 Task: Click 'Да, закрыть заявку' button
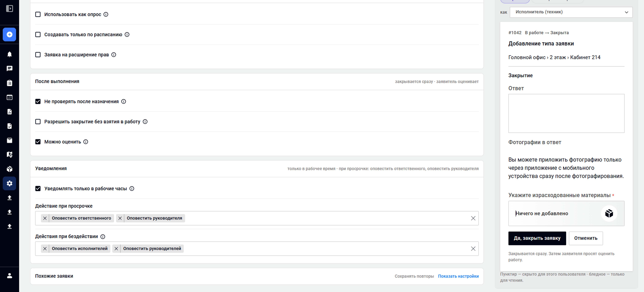(537, 238)
